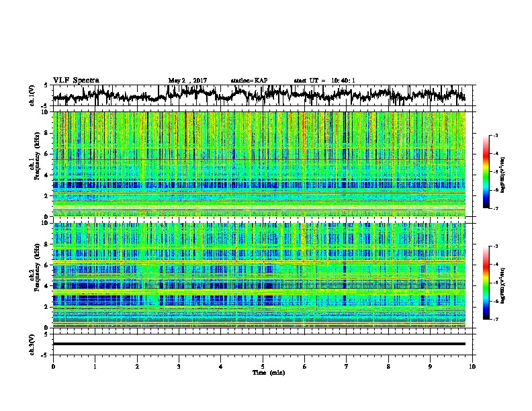The height and width of the screenshot is (411, 532).
Task: Click time axis tick label "3"
Action: (179, 366)
